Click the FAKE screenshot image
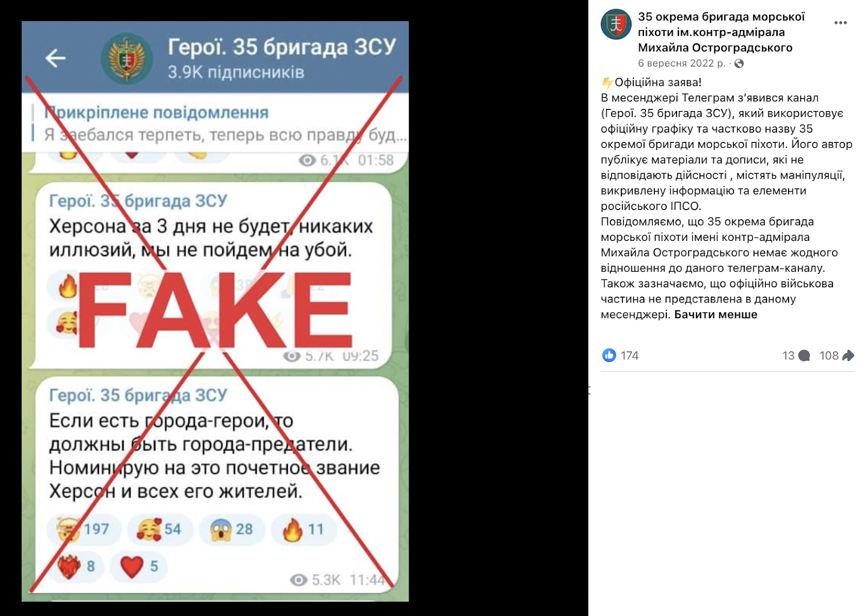866x616 pixels. point(215,311)
